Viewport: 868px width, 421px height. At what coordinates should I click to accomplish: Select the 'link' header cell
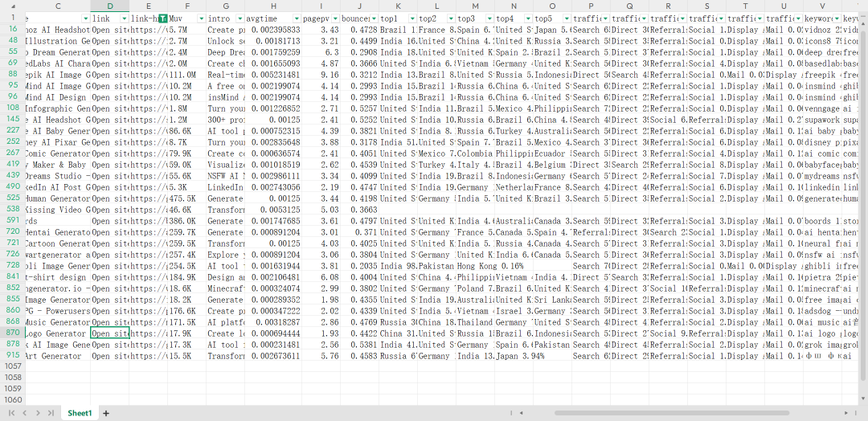[110, 18]
